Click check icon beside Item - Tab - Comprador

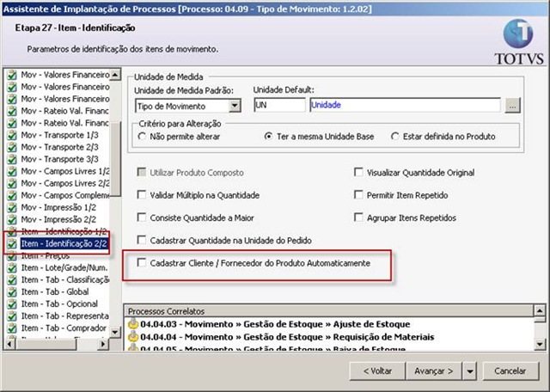tap(12, 328)
